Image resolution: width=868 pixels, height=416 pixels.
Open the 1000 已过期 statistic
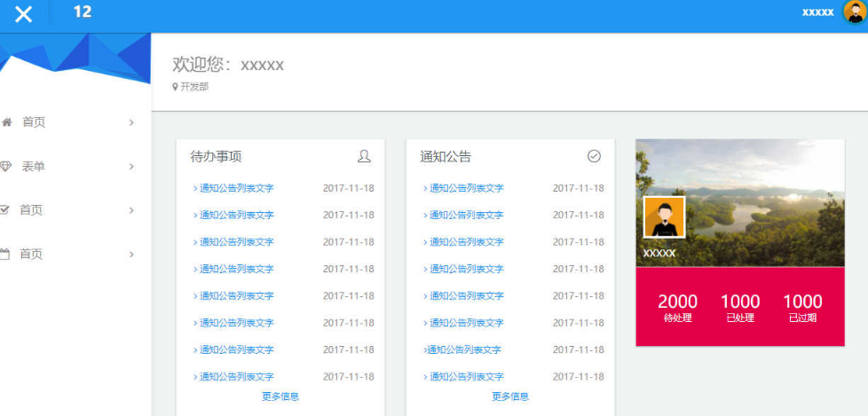802,308
